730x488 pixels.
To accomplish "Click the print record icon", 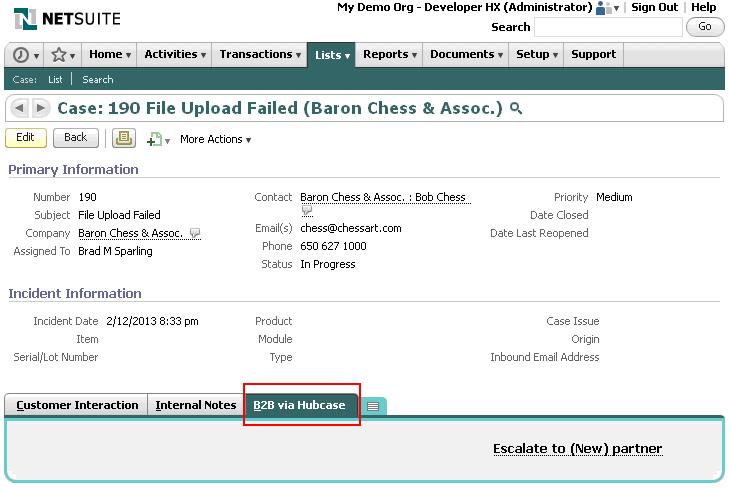I will coord(124,138).
